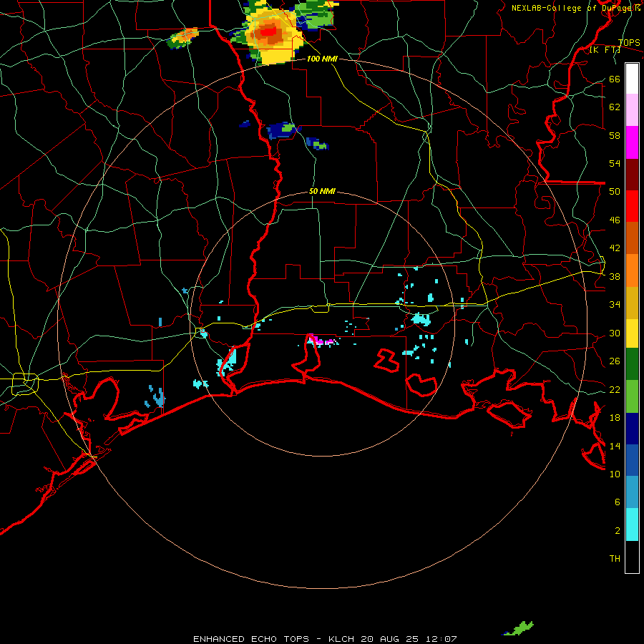Click the TH threshold label
This screenshot has height=644, width=644.
pos(615,559)
